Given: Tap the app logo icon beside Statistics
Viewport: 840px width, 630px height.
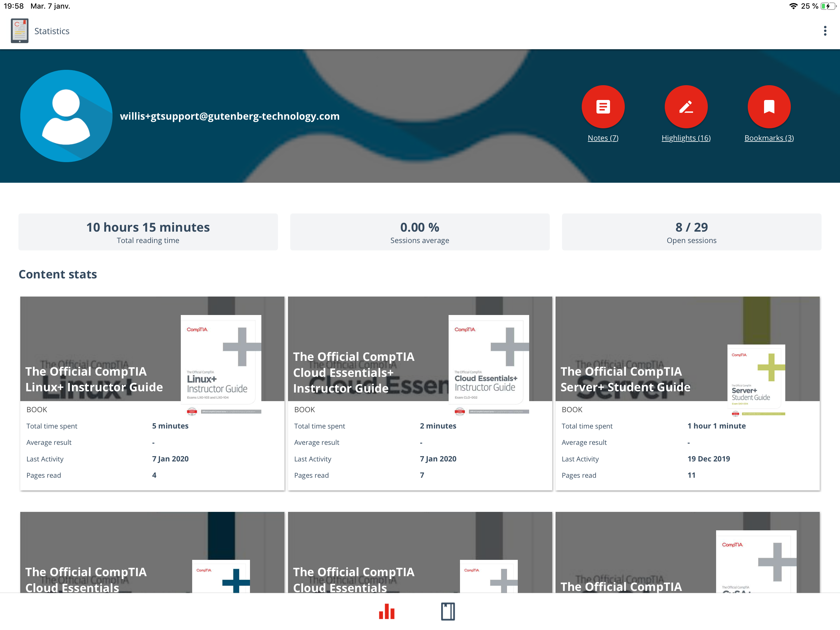Looking at the screenshot, I should click(20, 31).
